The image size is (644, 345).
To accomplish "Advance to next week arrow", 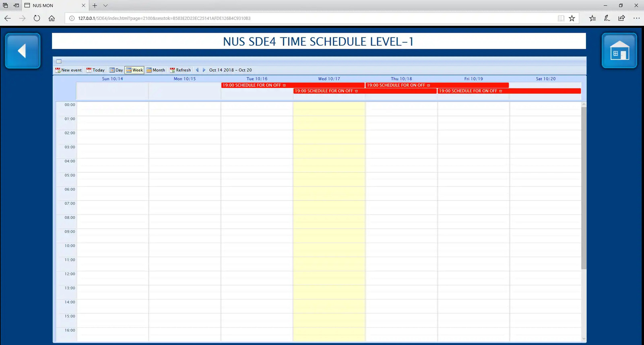I will point(204,70).
